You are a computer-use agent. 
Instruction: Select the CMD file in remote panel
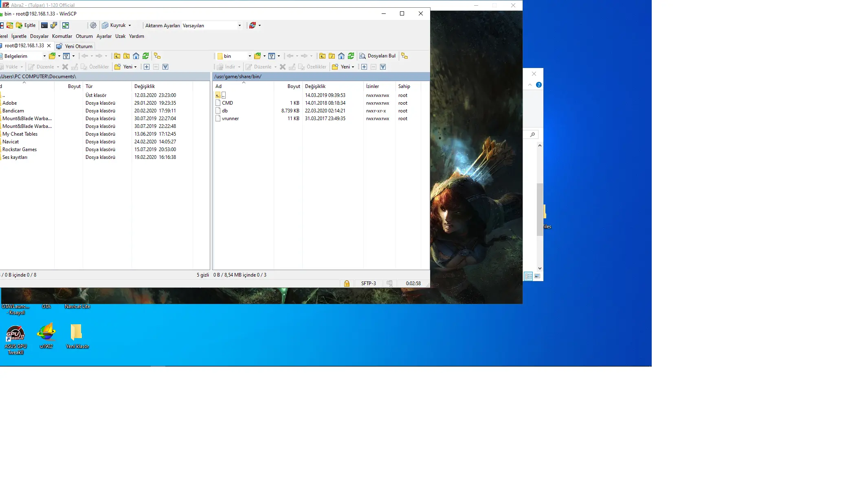pyautogui.click(x=227, y=103)
